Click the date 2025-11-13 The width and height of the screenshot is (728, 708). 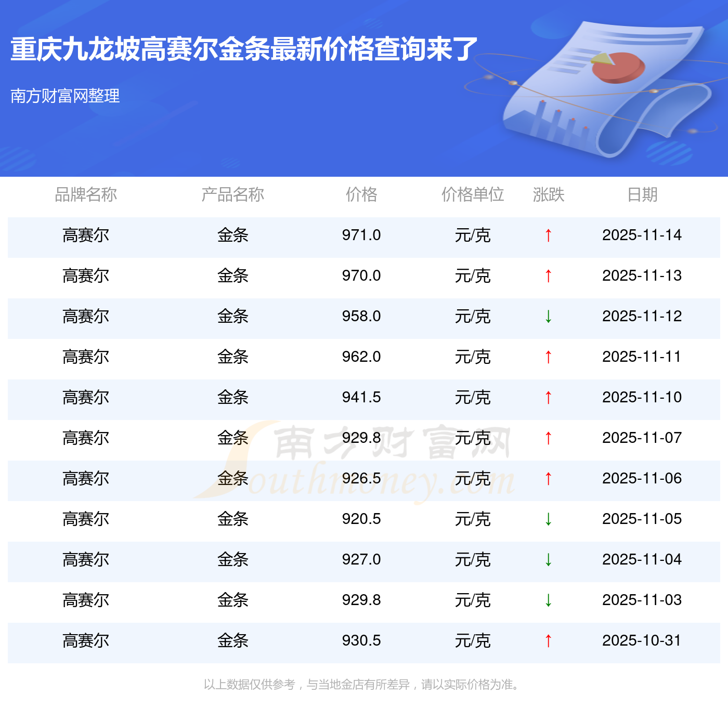point(642,276)
